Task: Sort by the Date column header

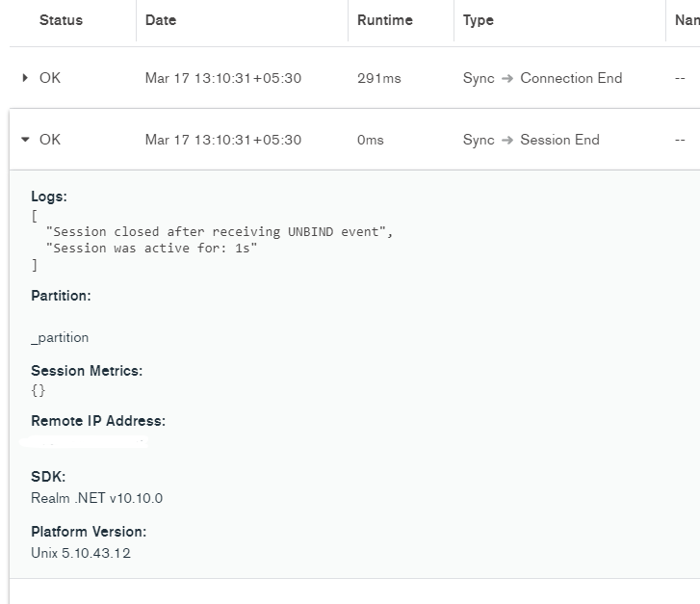Action: (161, 20)
